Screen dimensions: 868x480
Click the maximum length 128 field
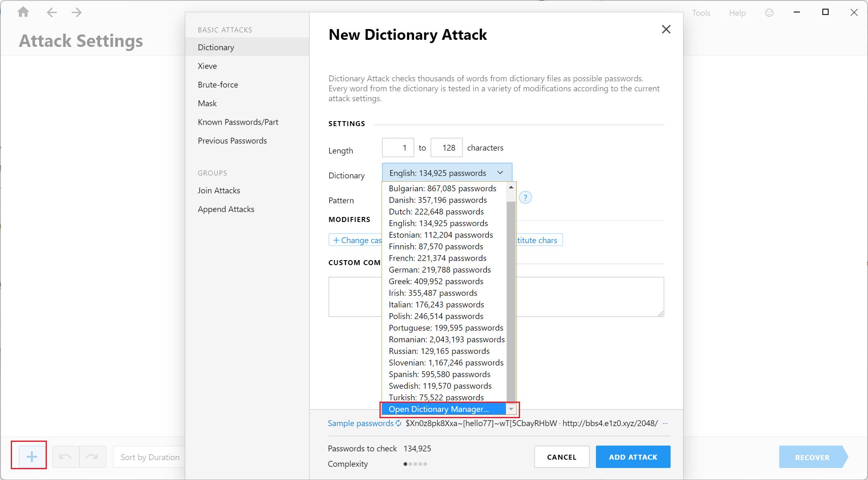[447, 148]
